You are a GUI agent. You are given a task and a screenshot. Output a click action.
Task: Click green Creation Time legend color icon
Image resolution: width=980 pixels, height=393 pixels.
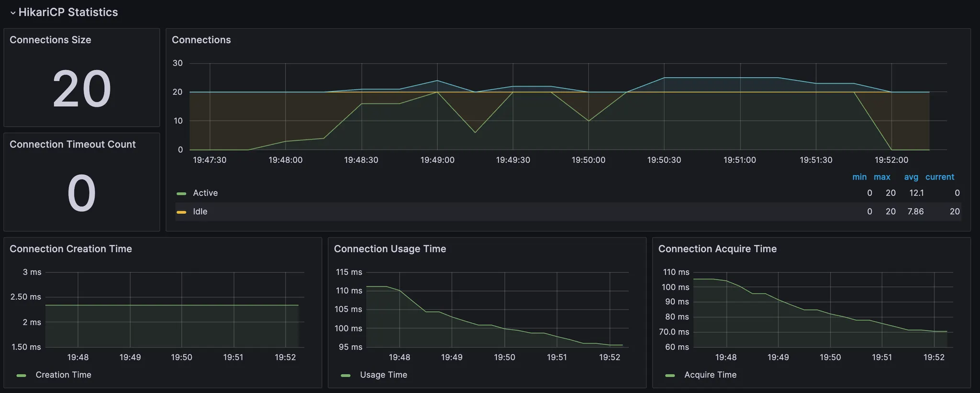(22, 375)
